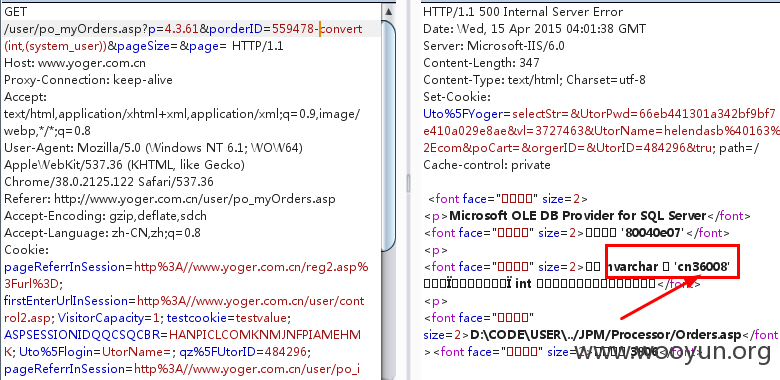Image resolution: width=780 pixels, height=380 pixels.
Task: Click the 'GET' method text in request
Action: pyautogui.click(x=16, y=12)
